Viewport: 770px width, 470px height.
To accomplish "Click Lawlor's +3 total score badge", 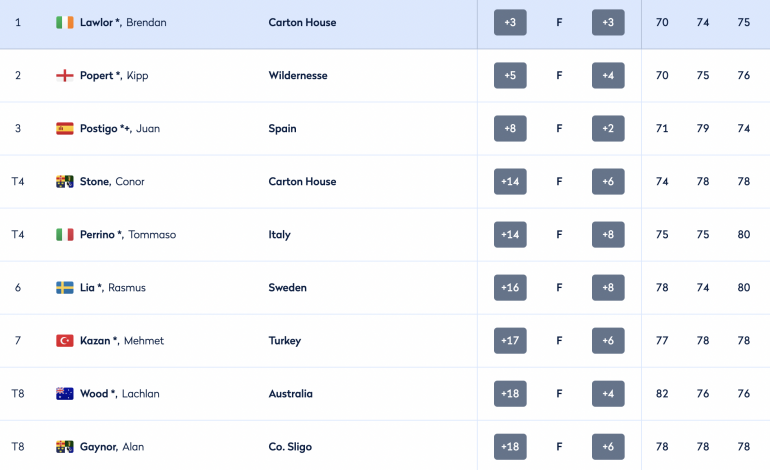I will (x=510, y=23).
